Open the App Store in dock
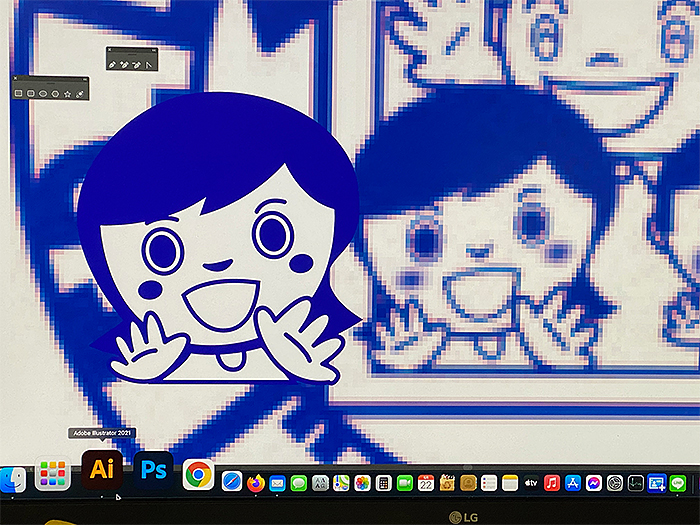The image size is (700, 525). coord(574,482)
